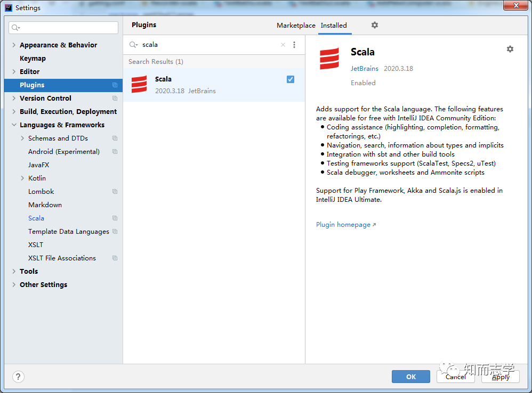
Task: Click the project-level icon beside Plugins
Action: click(x=115, y=85)
